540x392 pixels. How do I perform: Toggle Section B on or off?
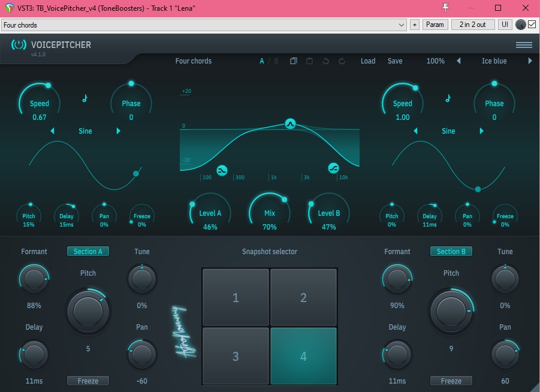click(451, 252)
